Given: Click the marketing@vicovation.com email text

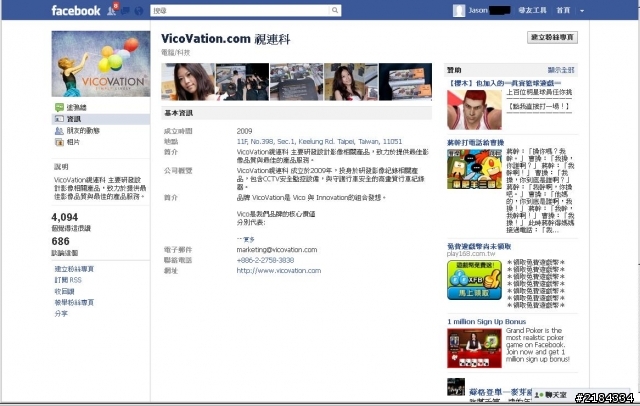Looking at the screenshot, I should 277,250.
